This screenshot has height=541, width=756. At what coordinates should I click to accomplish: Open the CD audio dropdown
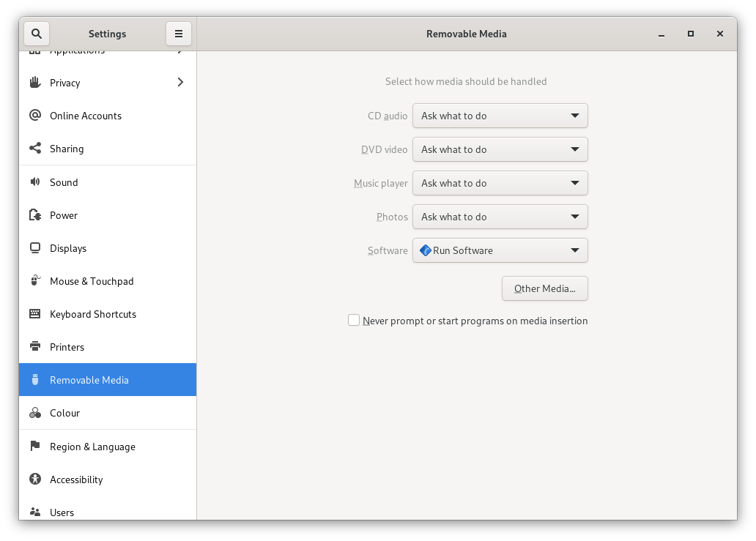coord(500,116)
